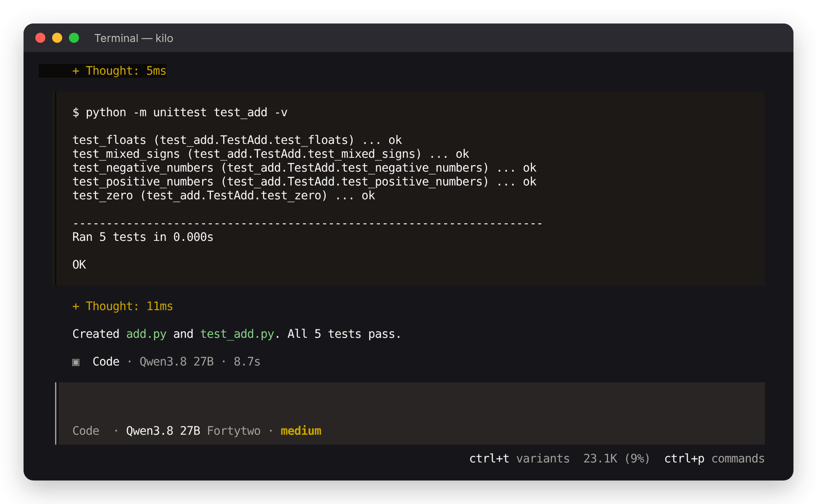Click the test_mixed_signs result line
817x504 pixels.
click(x=271, y=154)
